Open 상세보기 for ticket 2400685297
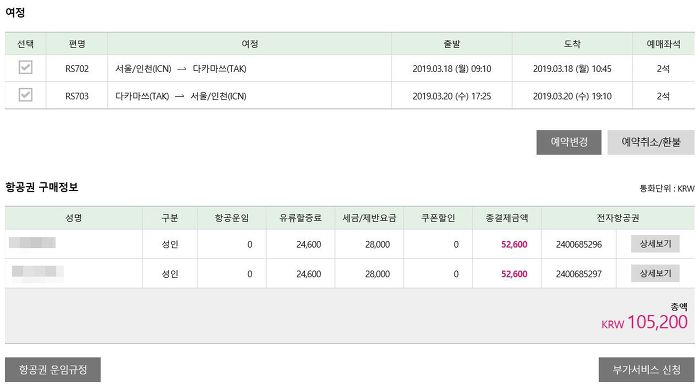Viewport: 700px width, 387px height. pos(655,273)
